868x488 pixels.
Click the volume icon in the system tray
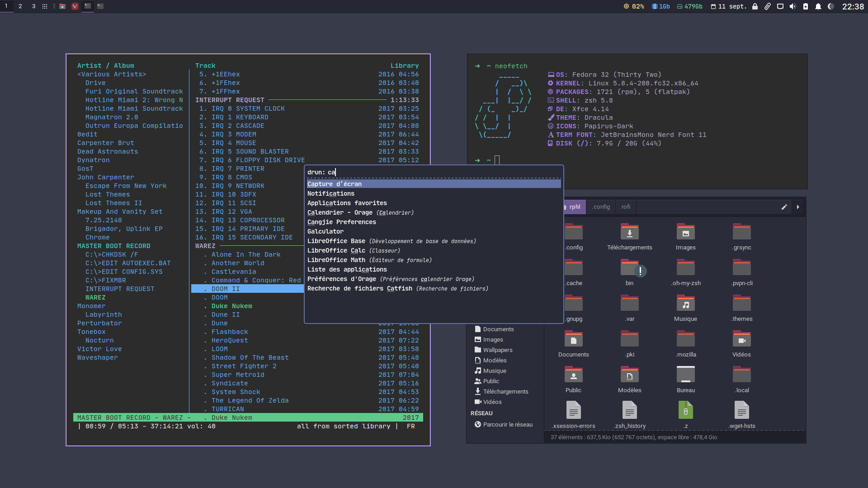coord(793,6)
